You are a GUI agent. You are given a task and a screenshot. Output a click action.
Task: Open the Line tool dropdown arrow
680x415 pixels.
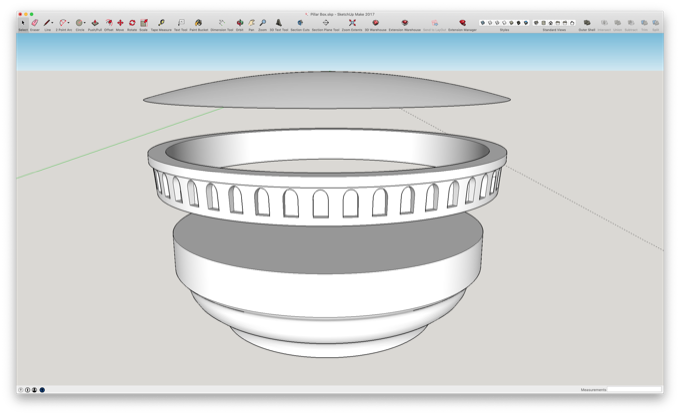(x=52, y=23)
